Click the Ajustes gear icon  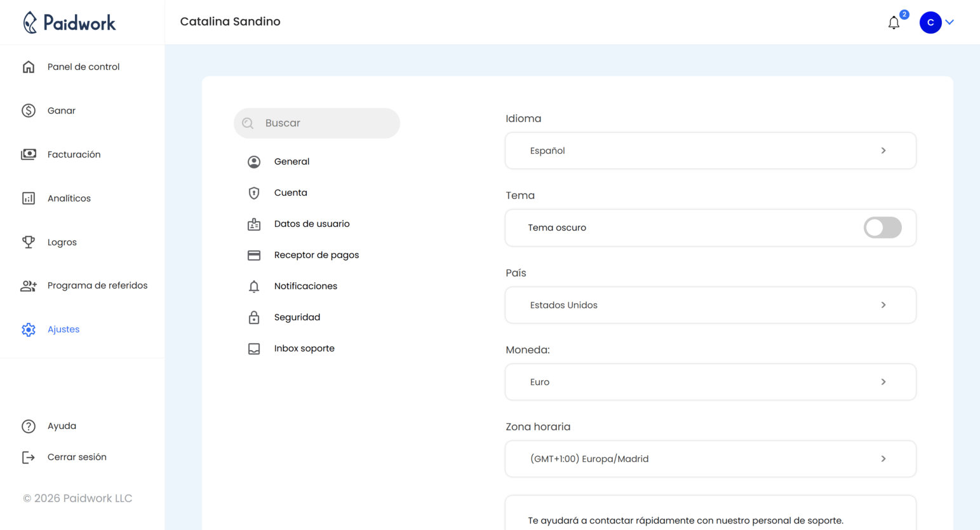(29, 329)
